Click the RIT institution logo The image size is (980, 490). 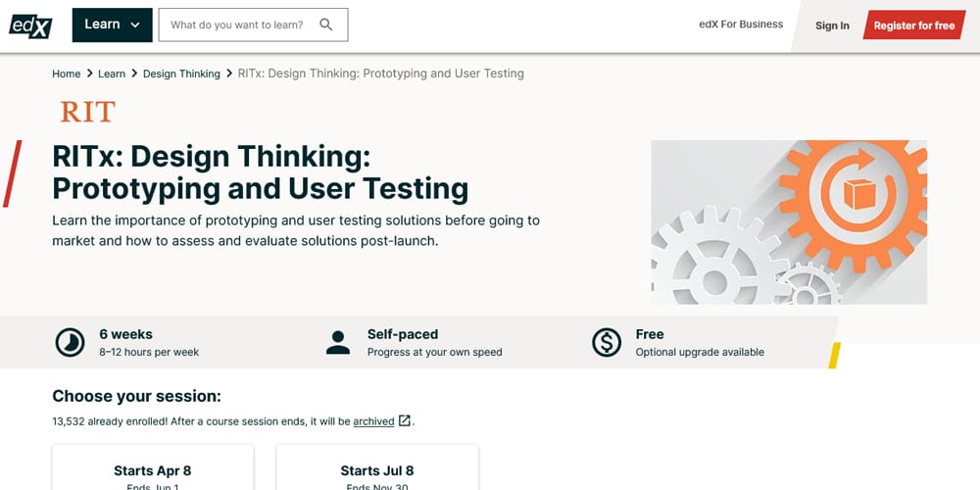(x=88, y=112)
